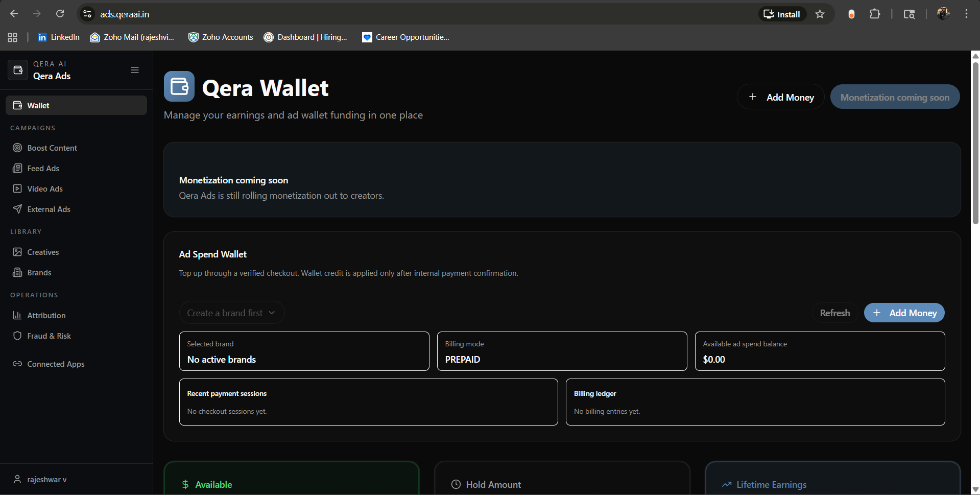980x495 pixels.
Task: Click the Install app button in address bar
Action: point(782,14)
